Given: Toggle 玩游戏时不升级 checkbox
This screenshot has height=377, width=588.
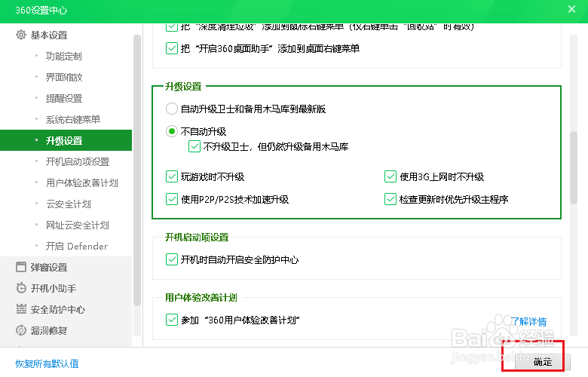Looking at the screenshot, I should [171, 176].
